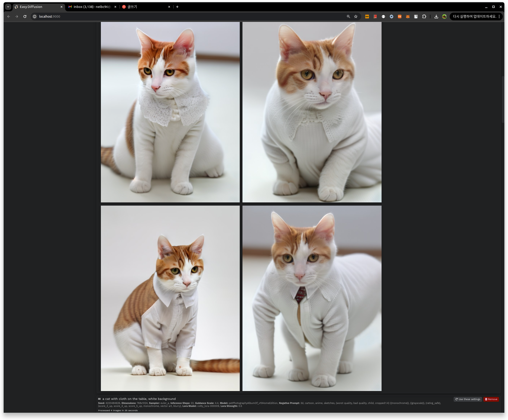508x420 pixels.
Task: Click the task drag handle beside the prompt
Action: [x=100, y=399]
